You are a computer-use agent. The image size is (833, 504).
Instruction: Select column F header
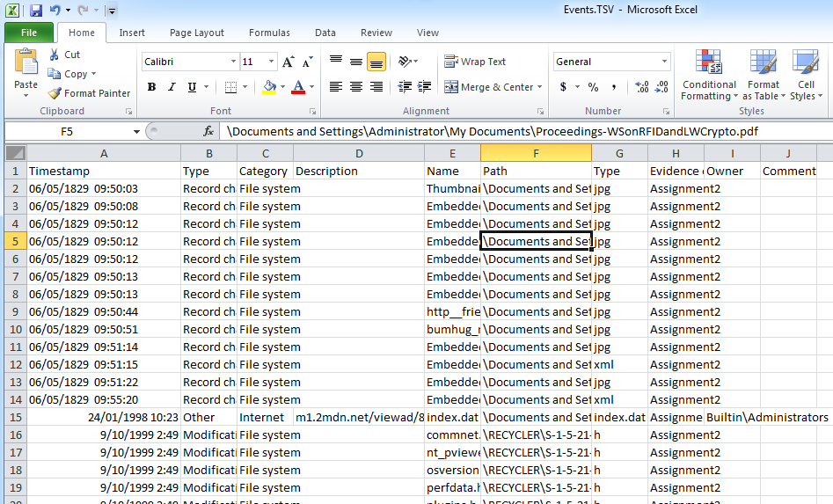[536, 153]
